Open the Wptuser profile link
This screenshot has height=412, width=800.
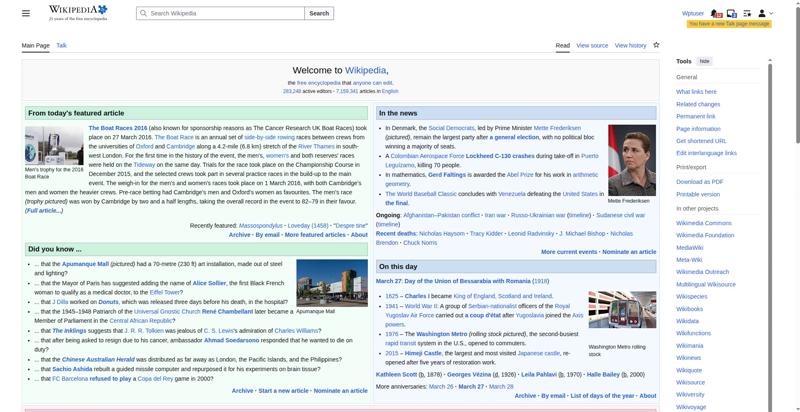click(692, 13)
